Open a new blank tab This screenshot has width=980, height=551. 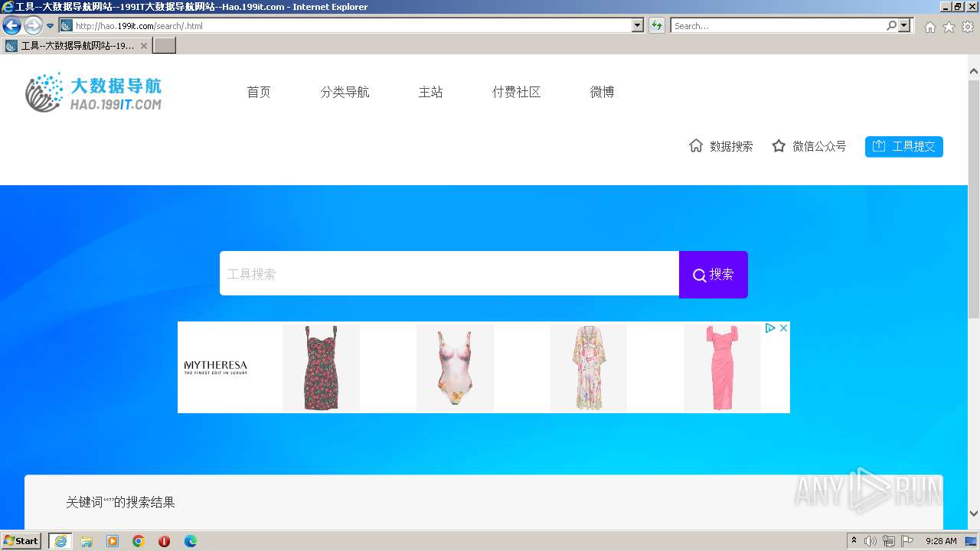point(165,45)
